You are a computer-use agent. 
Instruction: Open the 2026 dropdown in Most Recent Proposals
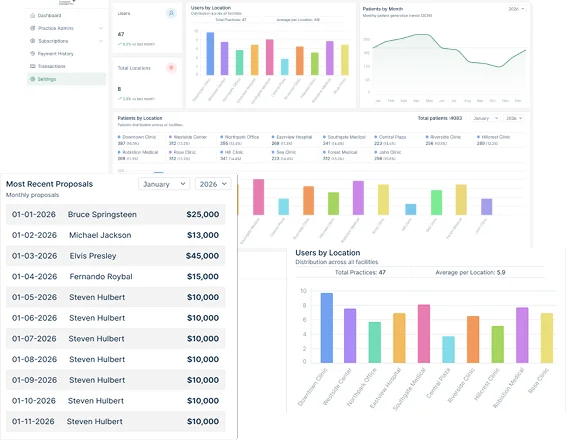[213, 184]
